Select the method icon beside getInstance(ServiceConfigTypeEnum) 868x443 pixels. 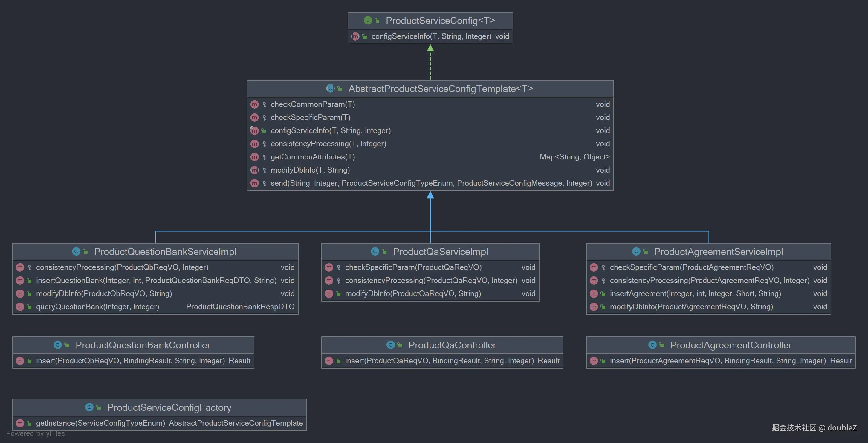[x=20, y=423]
